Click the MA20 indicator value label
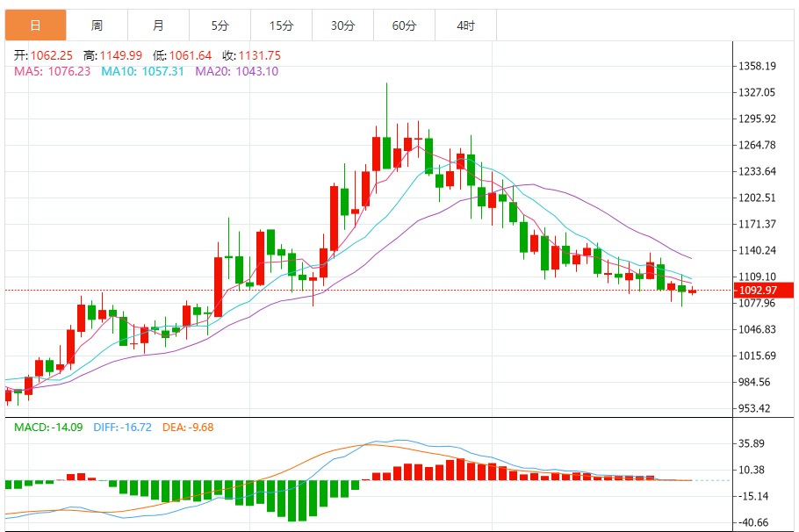Screen dimensions: 799x532 click(x=237, y=71)
